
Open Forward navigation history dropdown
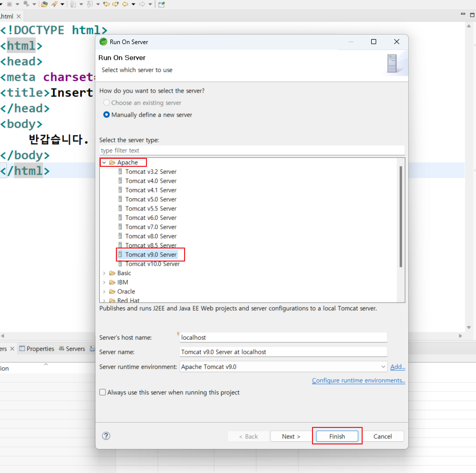(x=150, y=4)
